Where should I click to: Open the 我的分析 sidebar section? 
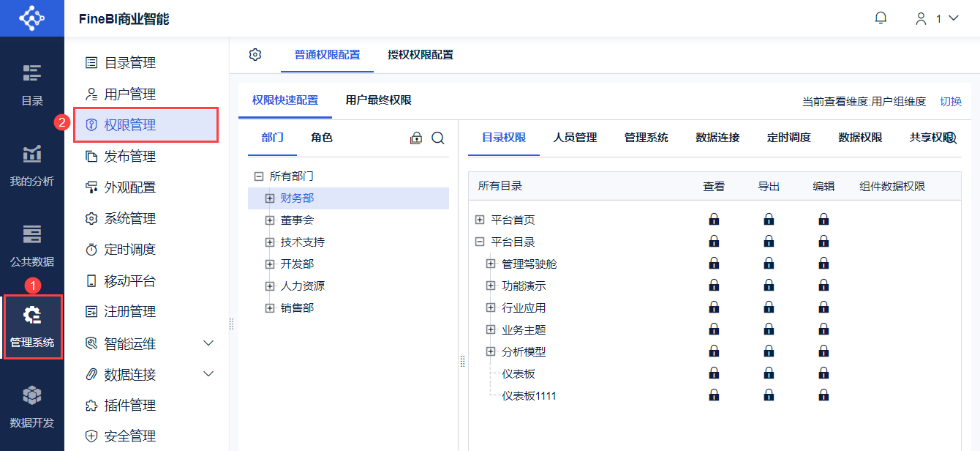click(31, 165)
